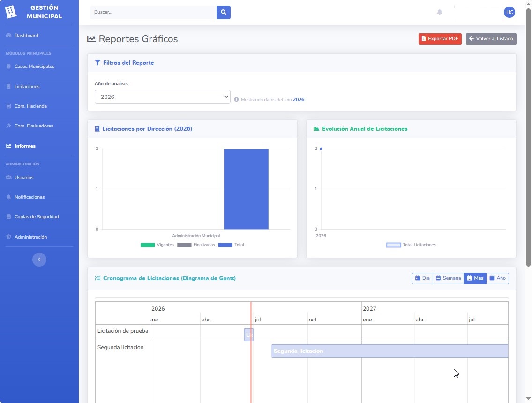Switch the Gantt view to Día
The width and height of the screenshot is (532, 403).
pos(422,278)
